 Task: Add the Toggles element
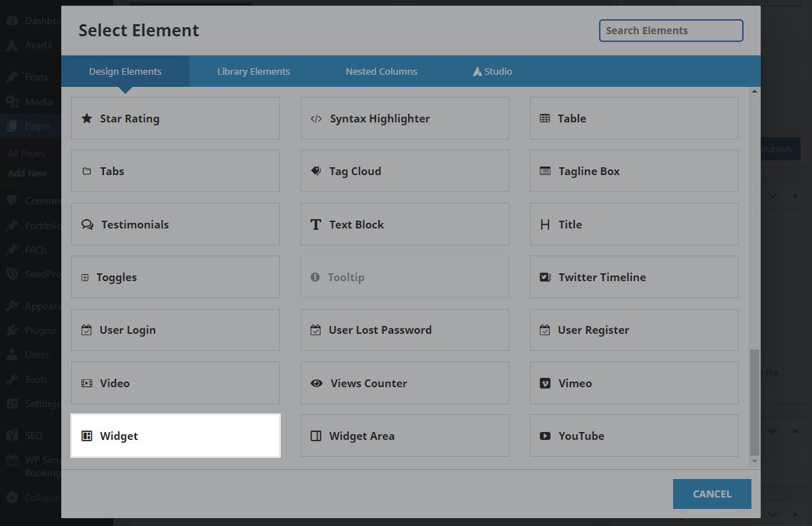175,278
